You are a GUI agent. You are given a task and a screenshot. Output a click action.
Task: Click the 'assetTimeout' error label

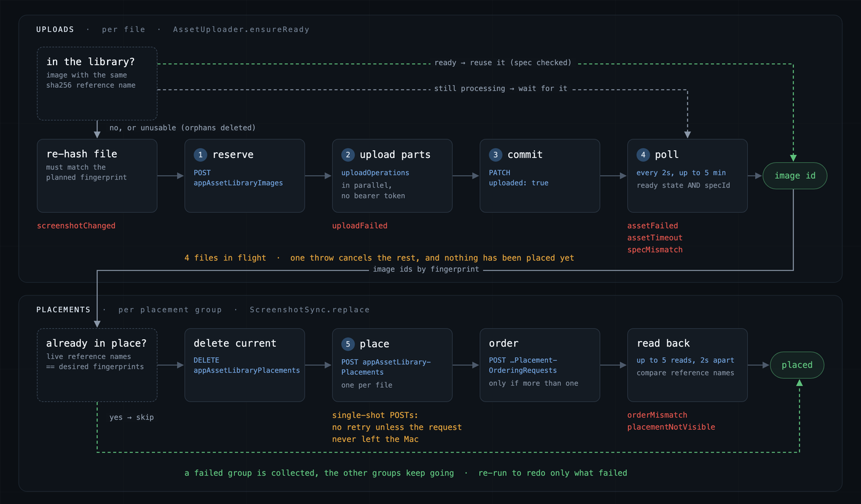(x=655, y=238)
